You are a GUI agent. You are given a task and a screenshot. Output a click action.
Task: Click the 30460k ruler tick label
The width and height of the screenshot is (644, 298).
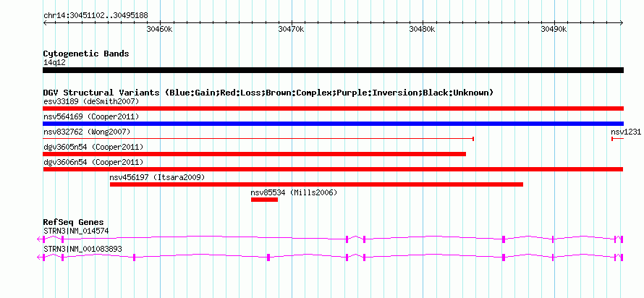click(x=159, y=29)
